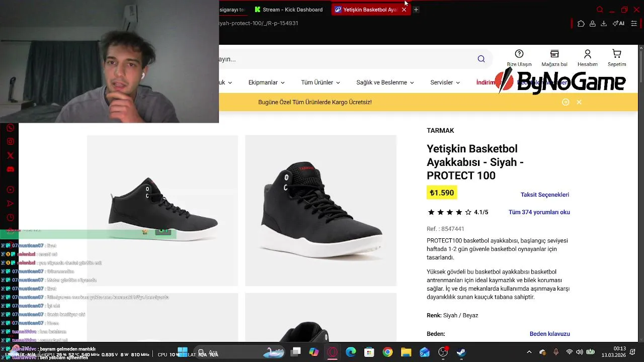Open the browser downloads icon
This screenshot has width=644, height=362.
pyautogui.click(x=604, y=23)
